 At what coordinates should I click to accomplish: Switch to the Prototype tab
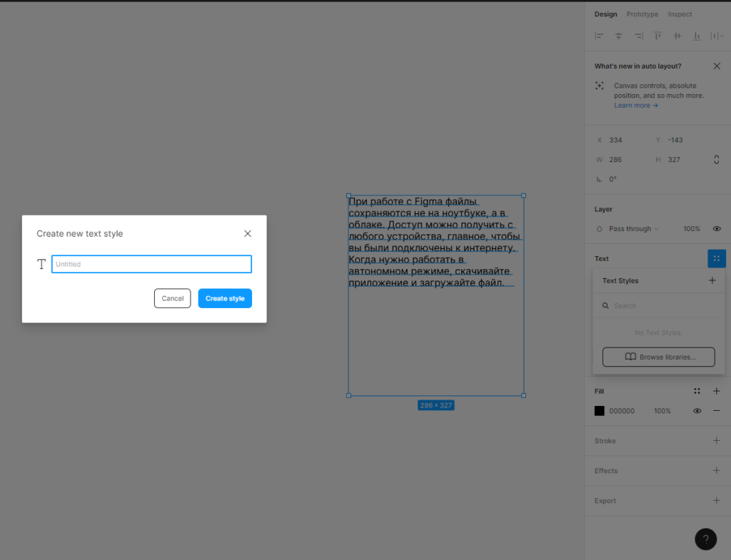(x=642, y=14)
